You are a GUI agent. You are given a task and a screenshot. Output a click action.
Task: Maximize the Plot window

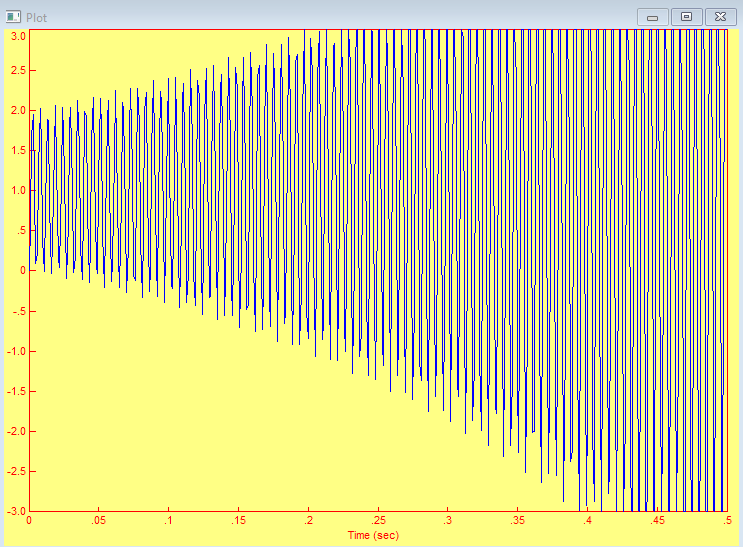click(x=686, y=17)
